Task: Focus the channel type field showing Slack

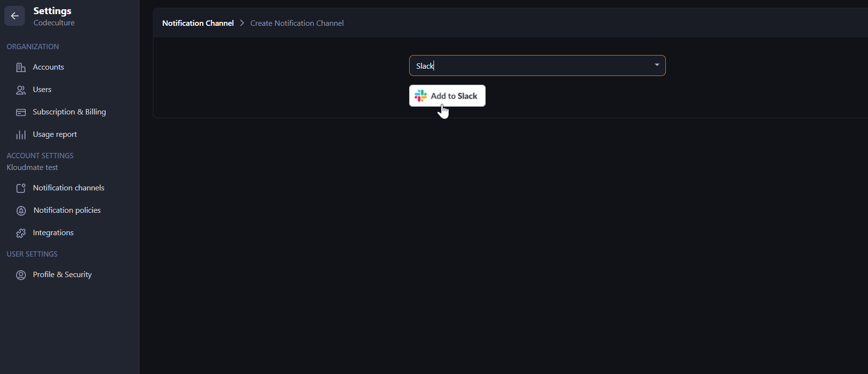Action: pos(537,66)
